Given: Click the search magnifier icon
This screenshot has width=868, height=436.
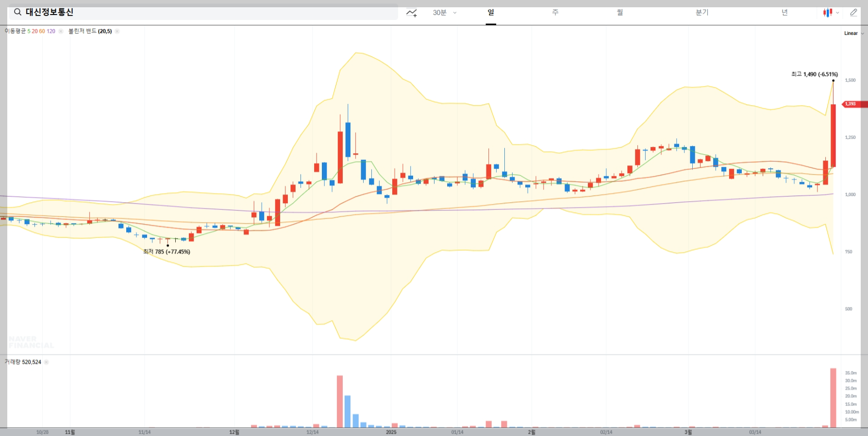Looking at the screenshot, I should point(17,12).
